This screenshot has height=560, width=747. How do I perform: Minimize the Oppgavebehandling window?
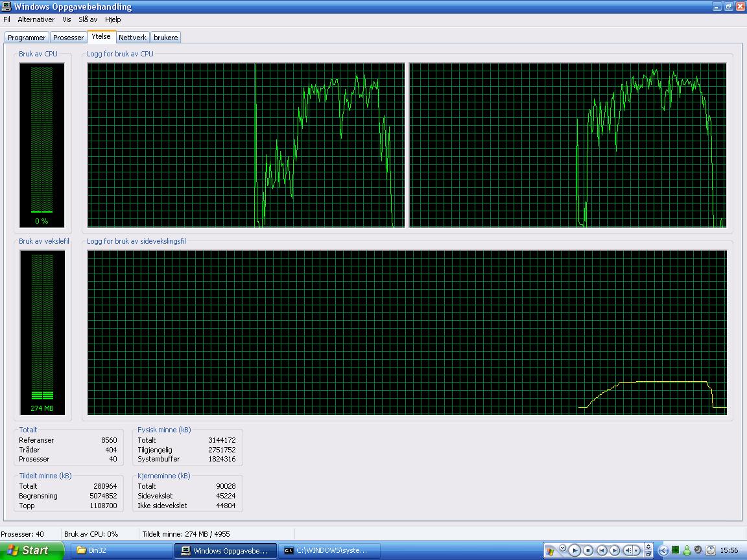(x=717, y=6)
